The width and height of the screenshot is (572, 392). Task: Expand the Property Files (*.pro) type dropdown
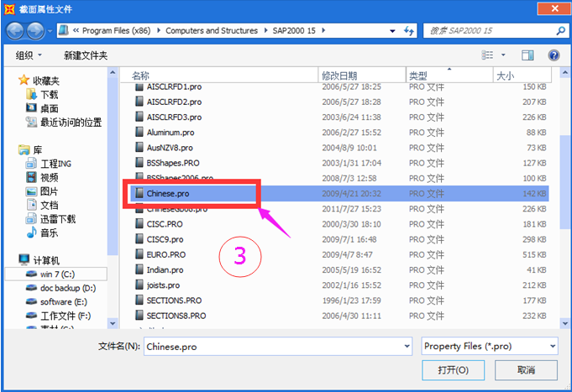[x=552, y=345]
